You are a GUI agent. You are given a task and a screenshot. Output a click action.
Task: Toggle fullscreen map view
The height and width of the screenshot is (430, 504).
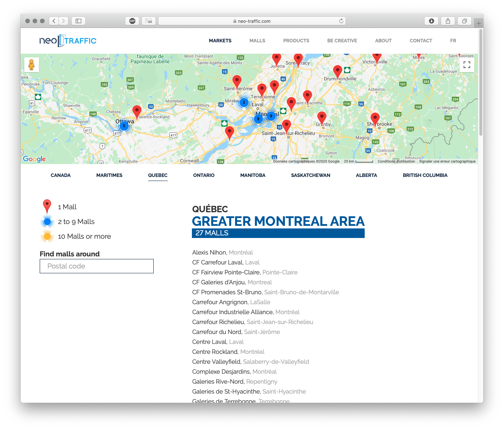coord(467,65)
